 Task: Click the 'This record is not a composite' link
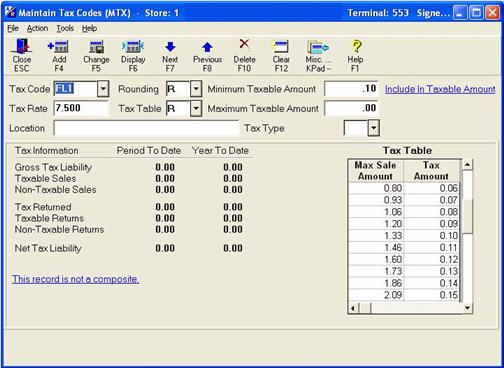click(76, 279)
